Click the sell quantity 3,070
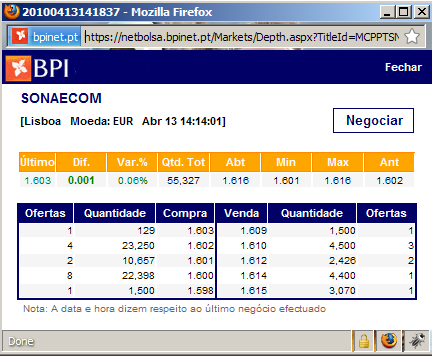432x360 pixels. pyautogui.click(x=342, y=291)
